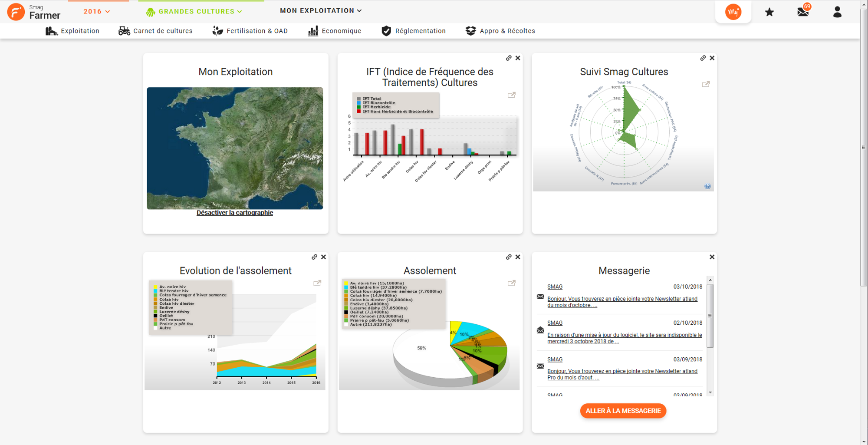Click IFT Biocontrôle legend blue swatch
Screen dimensions: 868x445
[359, 103]
